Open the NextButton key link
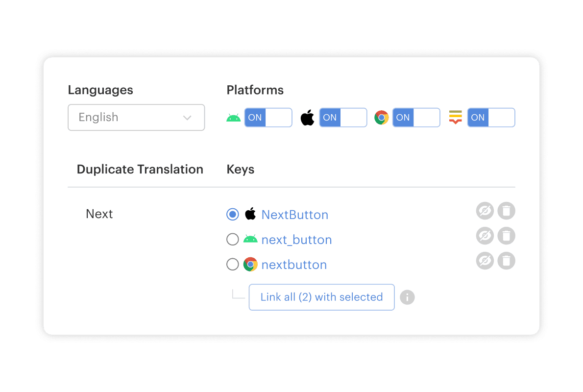583x392 pixels. point(295,215)
